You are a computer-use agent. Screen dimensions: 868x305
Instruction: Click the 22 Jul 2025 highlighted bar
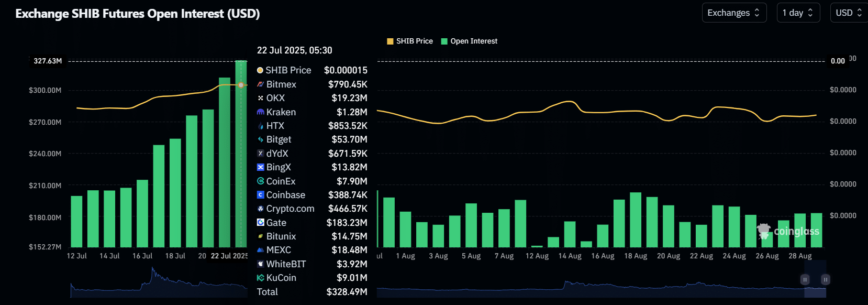coord(241,157)
